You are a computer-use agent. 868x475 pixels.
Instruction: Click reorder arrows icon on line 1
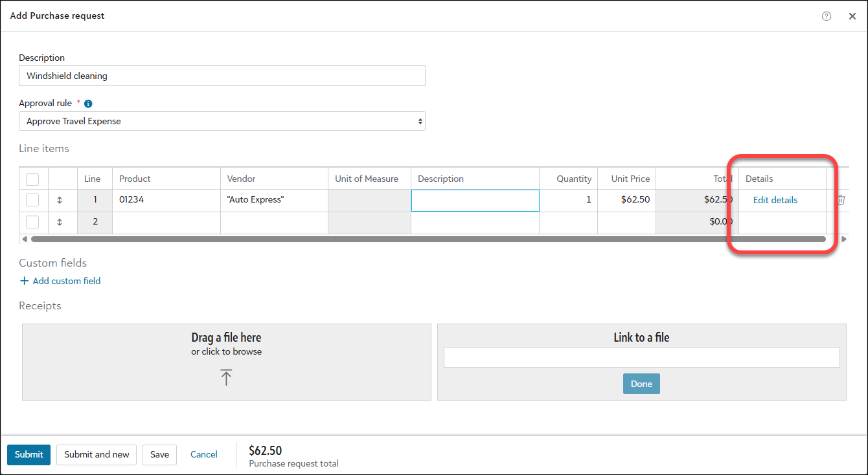tap(60, 201)
